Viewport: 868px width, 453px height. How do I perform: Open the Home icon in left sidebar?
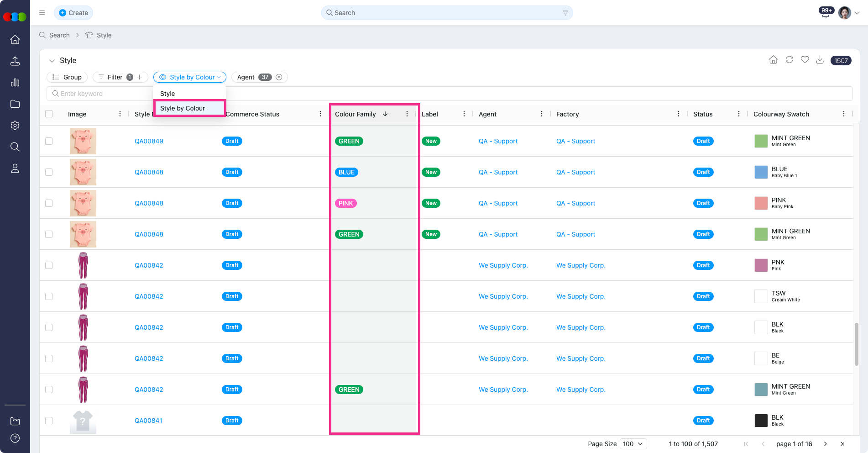[x=15, y=40]
